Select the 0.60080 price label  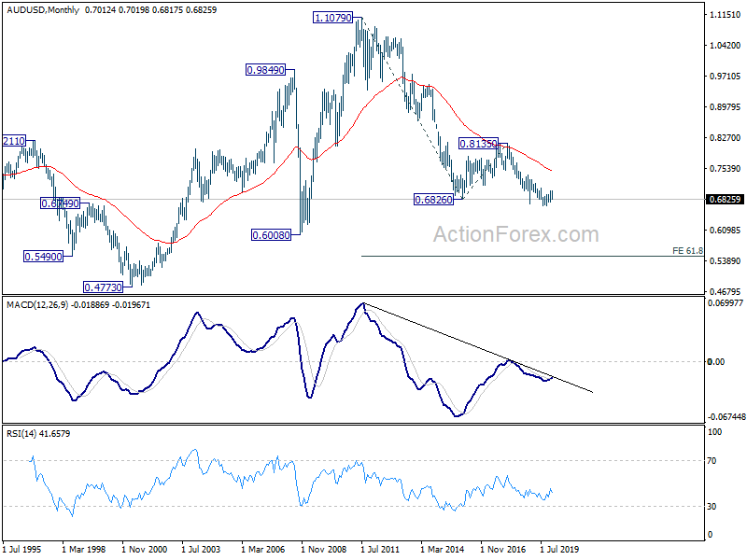(271, 235)
